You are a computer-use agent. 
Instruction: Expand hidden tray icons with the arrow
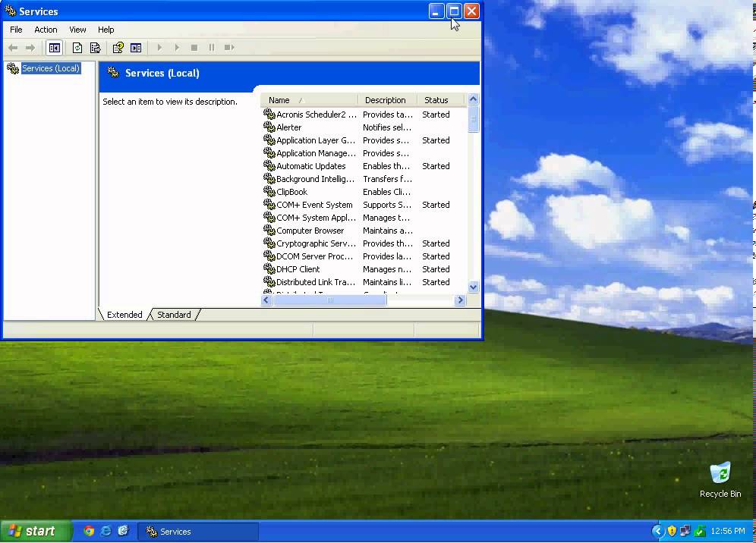(x=657, y=531)
